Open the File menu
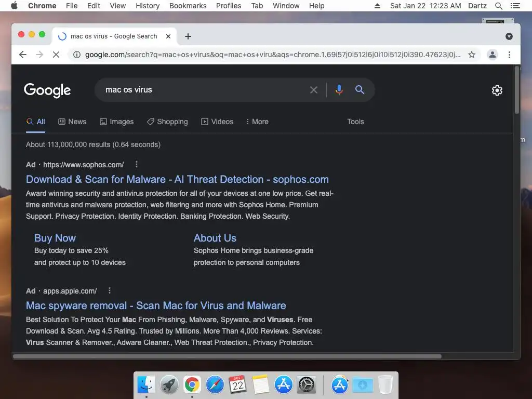Screen dimensions: 532x399 [72, 6]
